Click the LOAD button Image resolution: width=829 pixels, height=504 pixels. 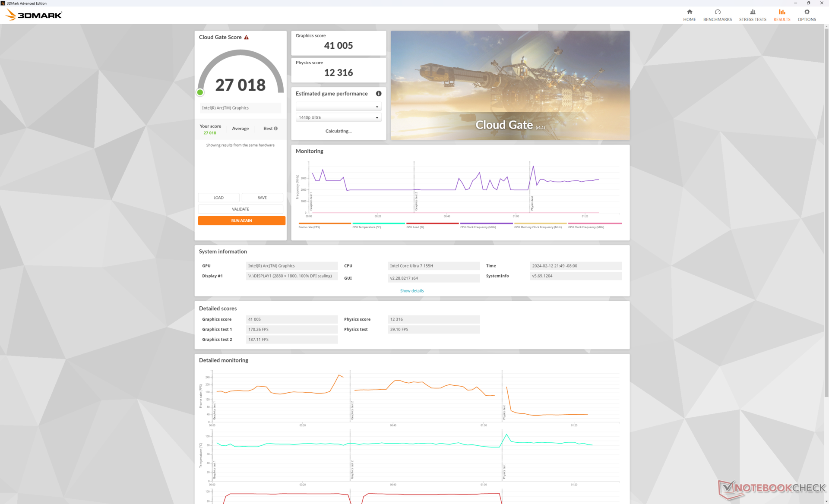click(x=218, y=198)
